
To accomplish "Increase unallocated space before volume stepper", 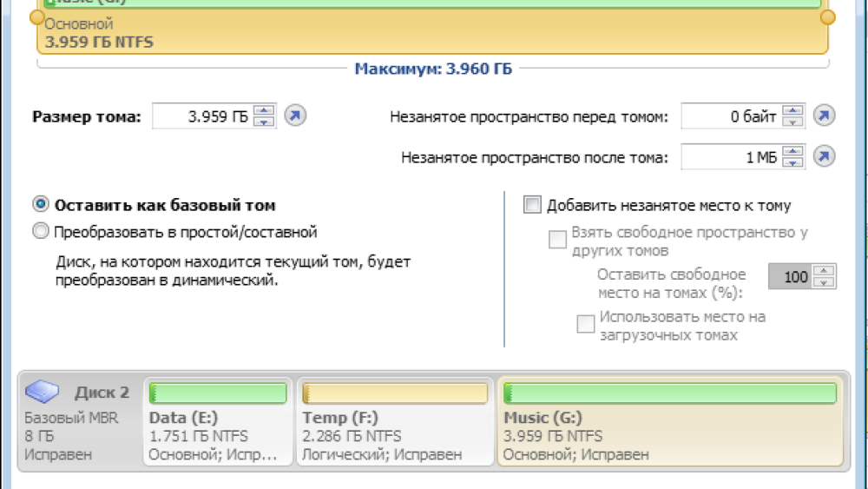I will click(x=793, y=110).
